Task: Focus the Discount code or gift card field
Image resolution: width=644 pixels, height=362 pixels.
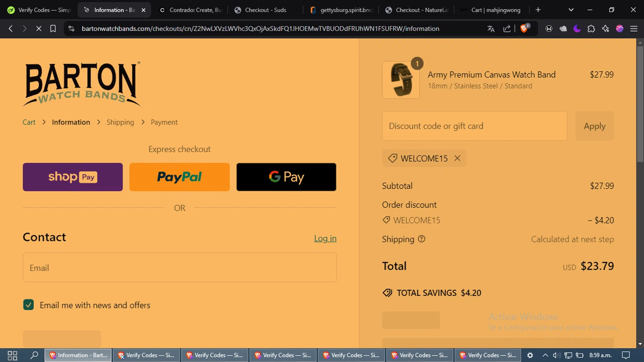Action: 474,126
